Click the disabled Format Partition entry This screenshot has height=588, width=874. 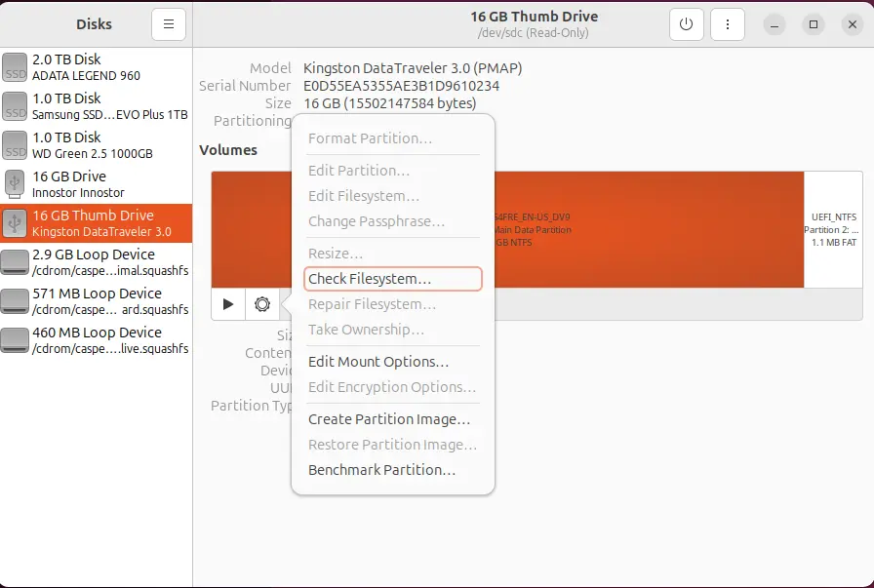tap(393, 138)
